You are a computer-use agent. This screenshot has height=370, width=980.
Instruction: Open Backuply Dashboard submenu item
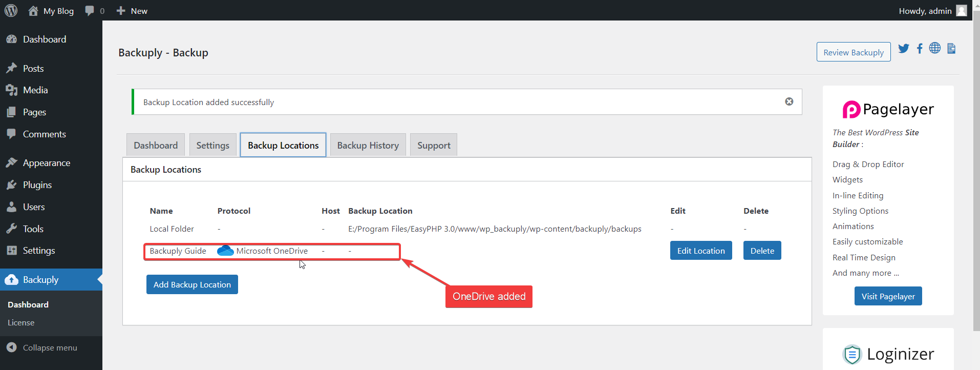point(28,304)
